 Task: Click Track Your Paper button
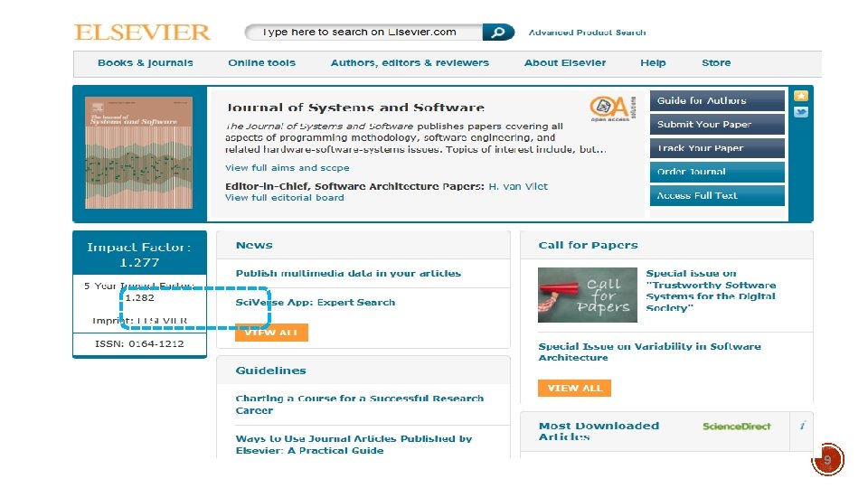[x=717, y=148]
